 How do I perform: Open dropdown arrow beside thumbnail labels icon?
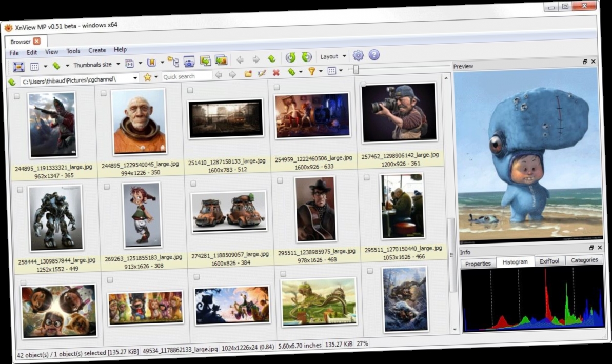[140, 63]
